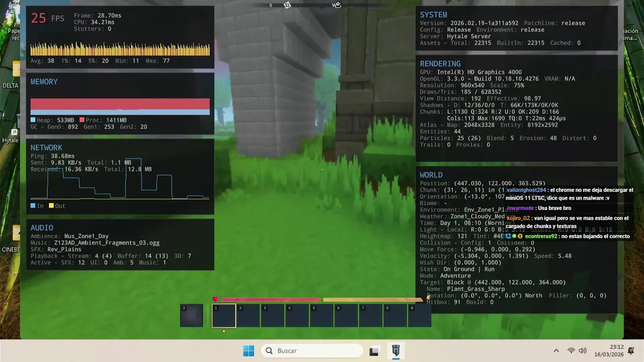This screenshot has width=644, height=362.
Task: Select hotbar slot 3
Action: tap(273, 316)
